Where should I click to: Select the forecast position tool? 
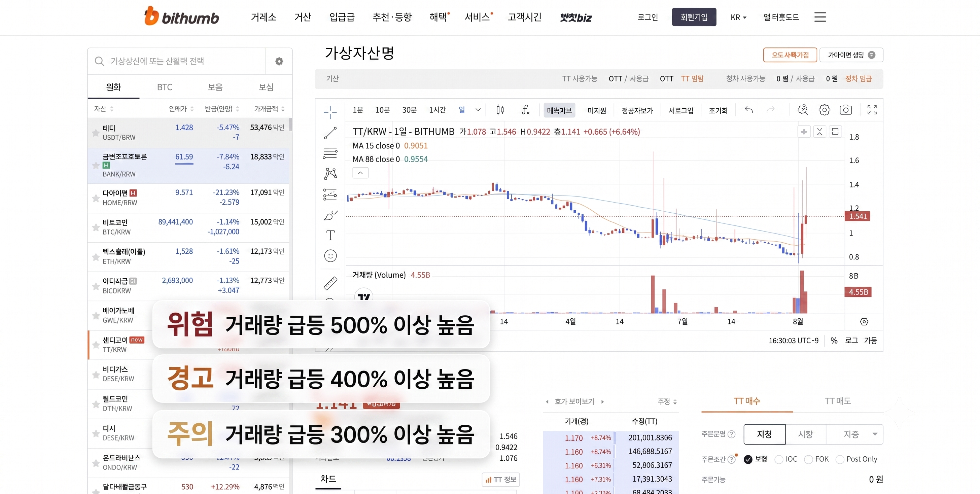(x=330, y=194)
